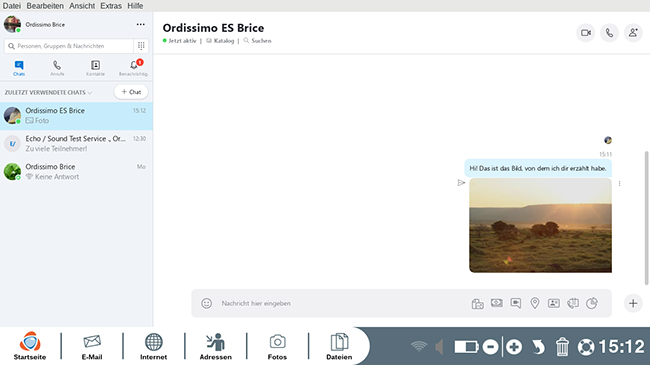Image resolution: width=650 pixels, height=365 pixels.
Task: Click the battery status icon
Action: click(466, 346)
